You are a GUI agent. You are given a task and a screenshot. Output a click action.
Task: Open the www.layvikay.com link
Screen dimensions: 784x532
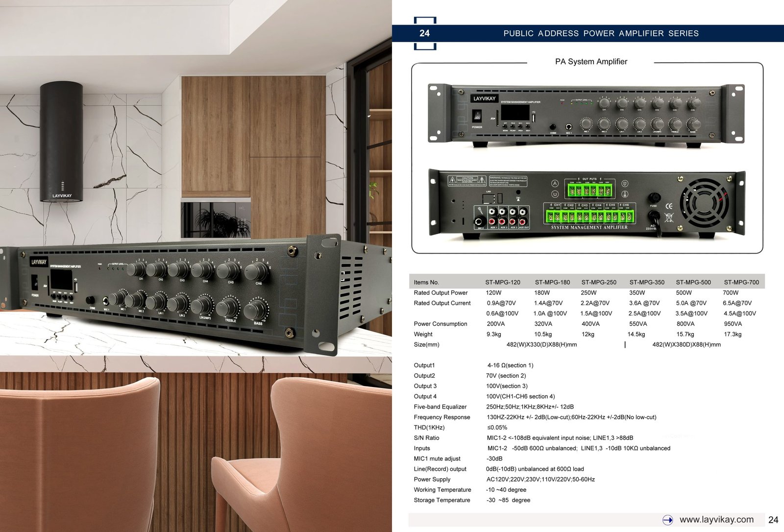coord(716,520)
